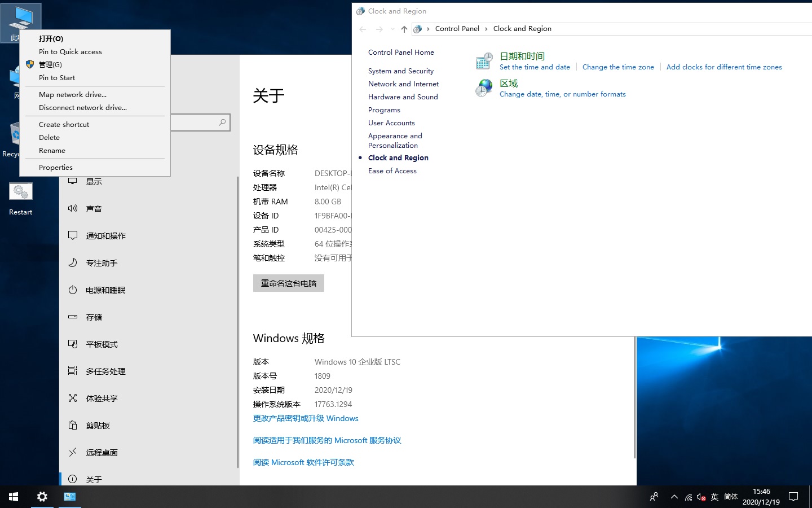Click the Settings search magnifier icon

click(222, 122)
